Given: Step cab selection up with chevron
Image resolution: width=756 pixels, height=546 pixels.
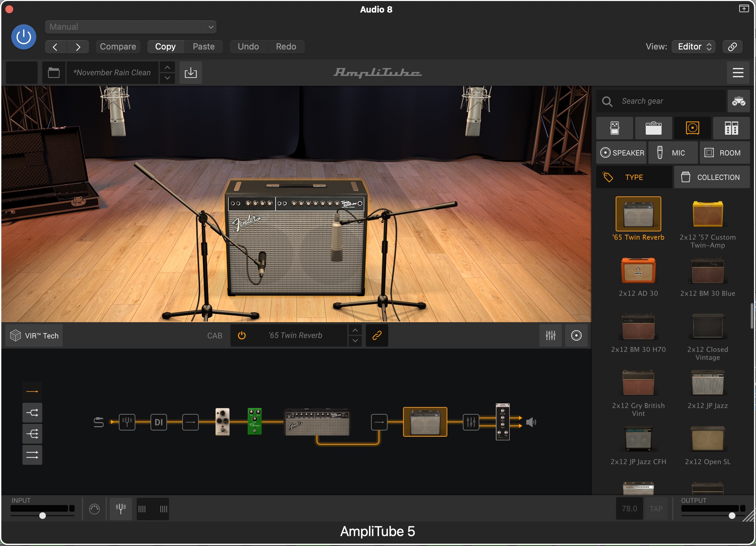Looking at the screenshot, I should (x=355, y=331).
